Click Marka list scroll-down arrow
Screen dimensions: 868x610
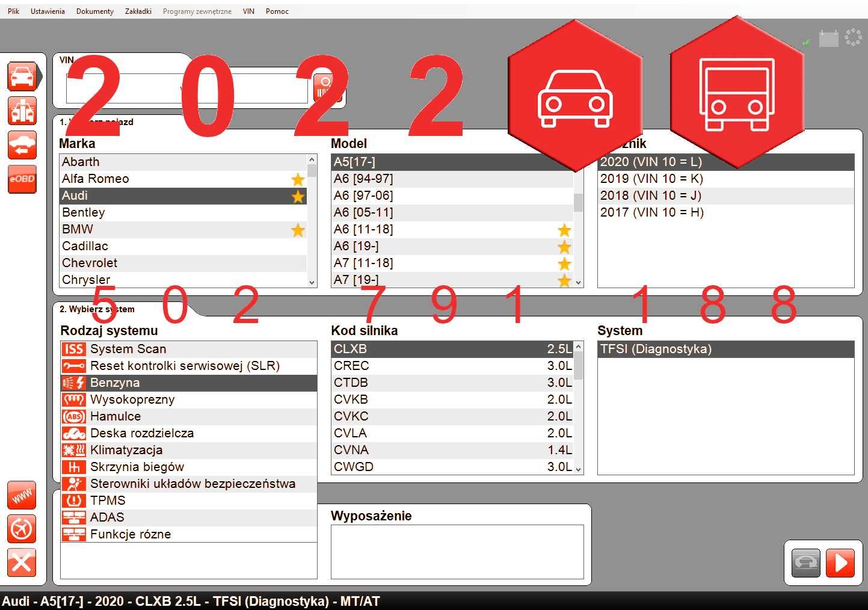coord(312,282)
